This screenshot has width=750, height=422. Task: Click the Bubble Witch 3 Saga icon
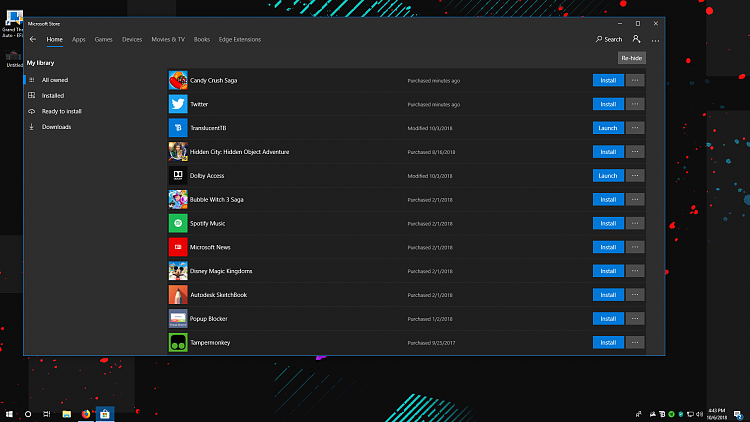178,200
